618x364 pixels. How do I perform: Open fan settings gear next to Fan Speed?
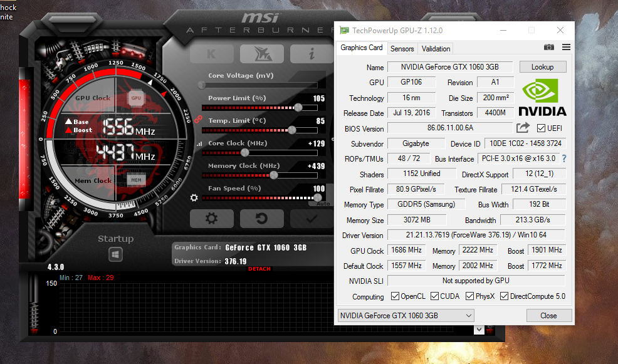pos(194,197)
